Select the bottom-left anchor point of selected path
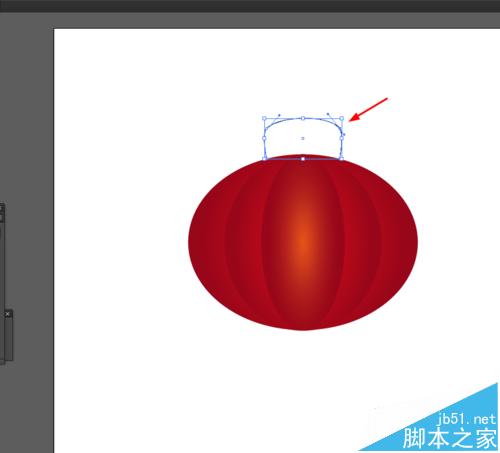Screen dimensions: 500x453 [x=264, y=159]
